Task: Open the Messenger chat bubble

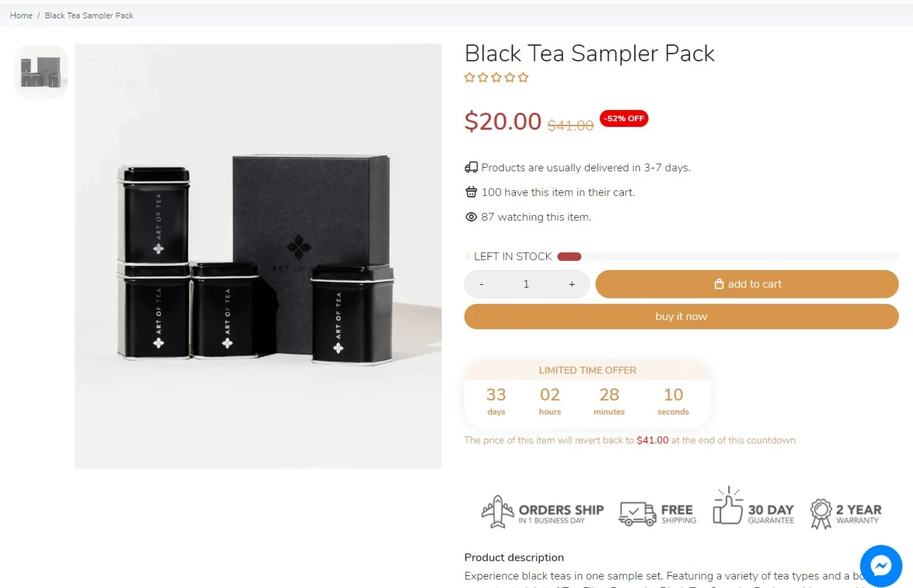Action: point(881,565)
